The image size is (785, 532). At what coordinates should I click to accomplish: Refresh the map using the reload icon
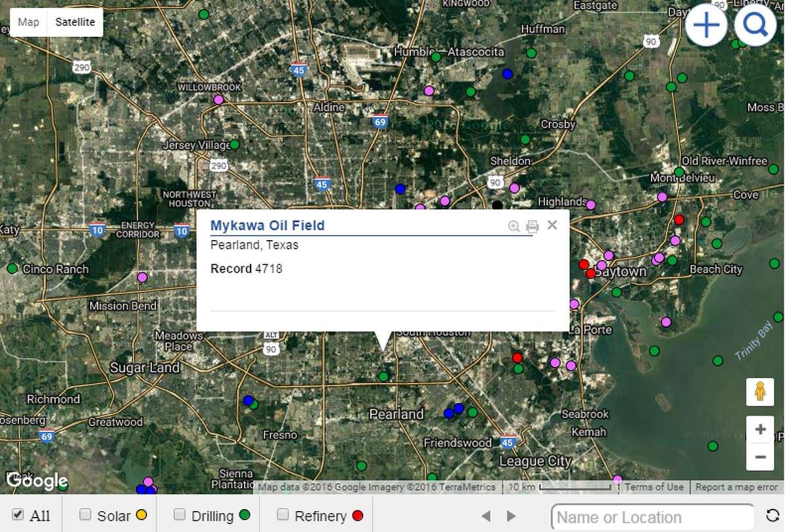[772, 516]
